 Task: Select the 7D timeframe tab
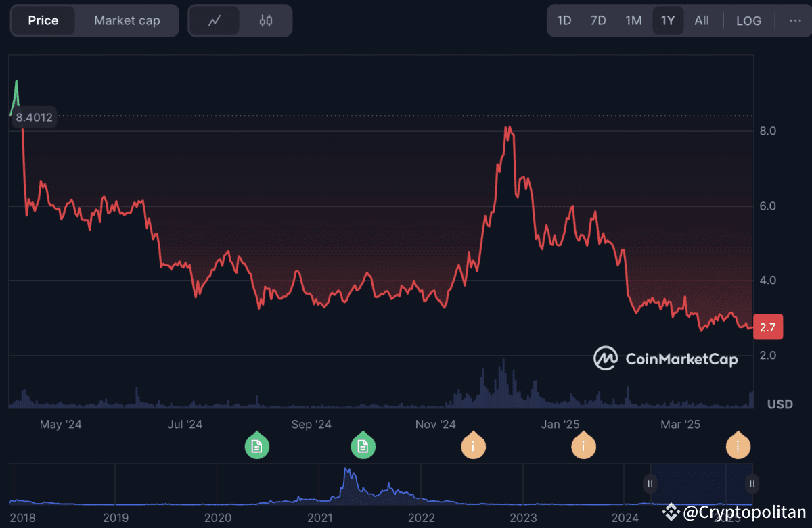(x=598, y=20)
